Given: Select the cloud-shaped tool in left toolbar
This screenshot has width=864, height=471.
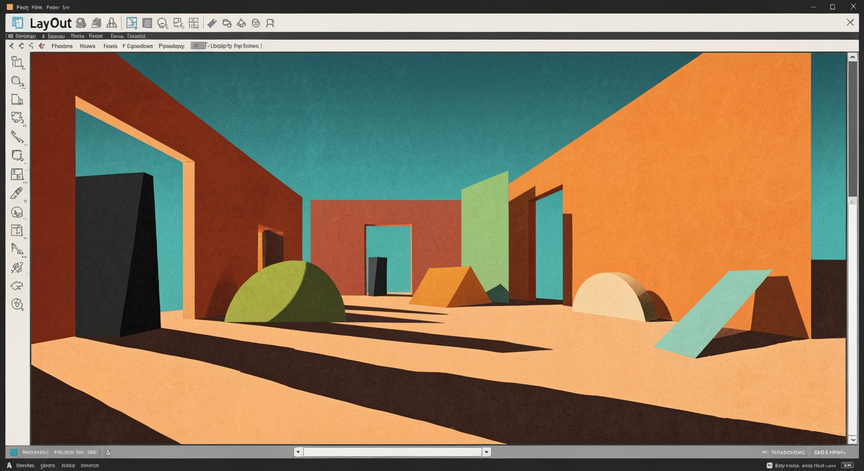Looking at the screenshot, I should [18, 286].
